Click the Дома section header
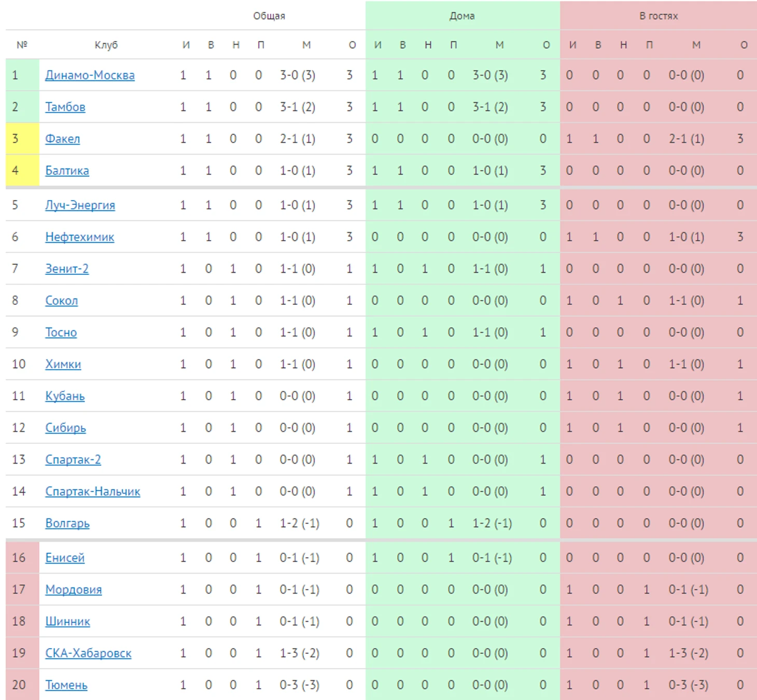Viewport: 757px width, 700px height. (462, 16)
